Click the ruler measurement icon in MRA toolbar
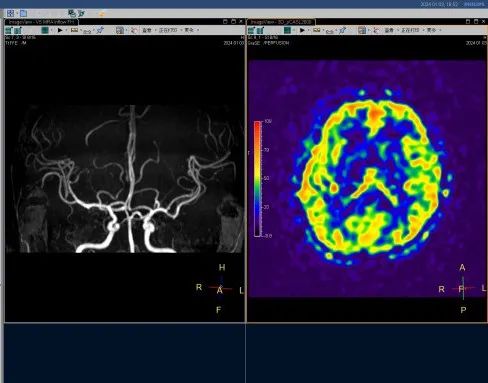488x383 pixels. point(87,31)
